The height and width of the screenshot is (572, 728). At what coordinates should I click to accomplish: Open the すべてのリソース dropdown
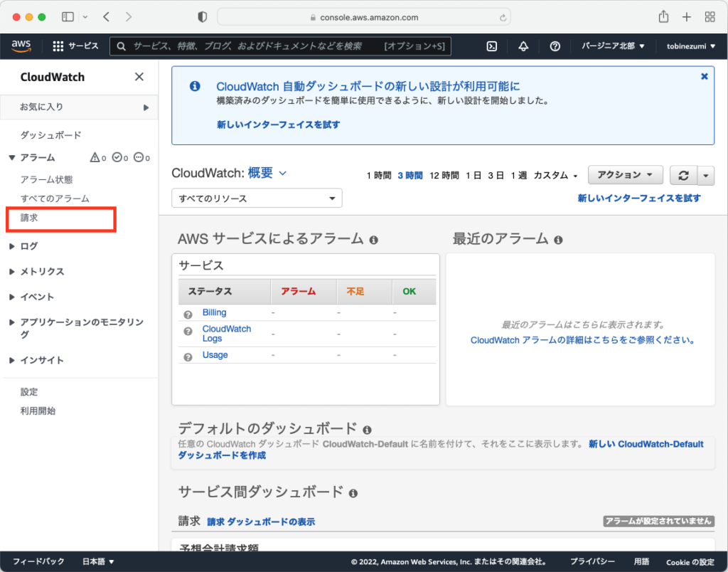pos(257,198)
